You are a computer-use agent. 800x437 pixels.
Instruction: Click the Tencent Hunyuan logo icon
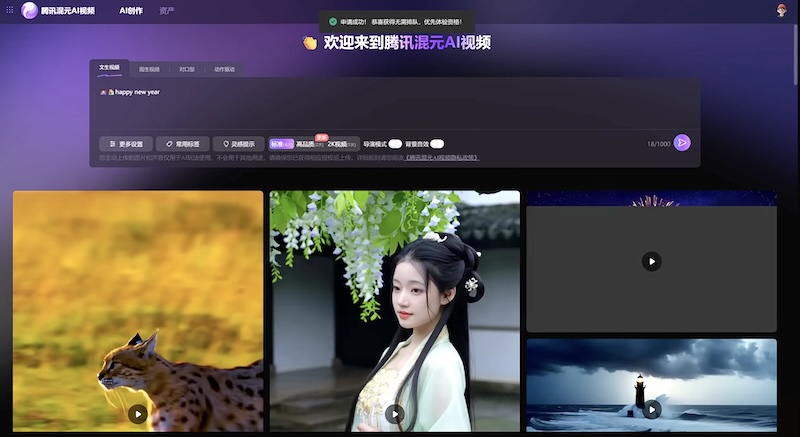click(x=29, y=10)
